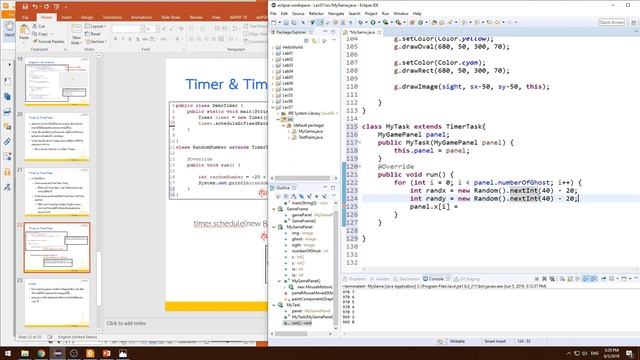The image size is (640, 360).
Task: Collapse All in Package Explorer toolbar
Action: tap(307, 41)
